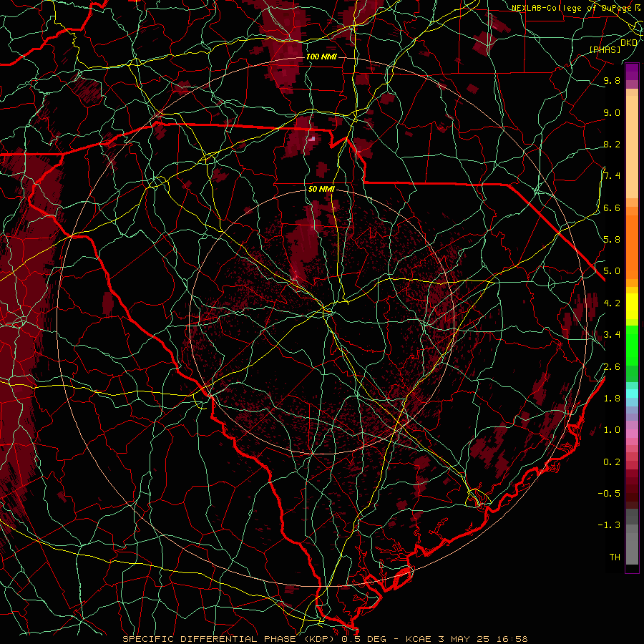
Task: Pick the purple swatch atop the color scale
Action: tap(632, 72)
